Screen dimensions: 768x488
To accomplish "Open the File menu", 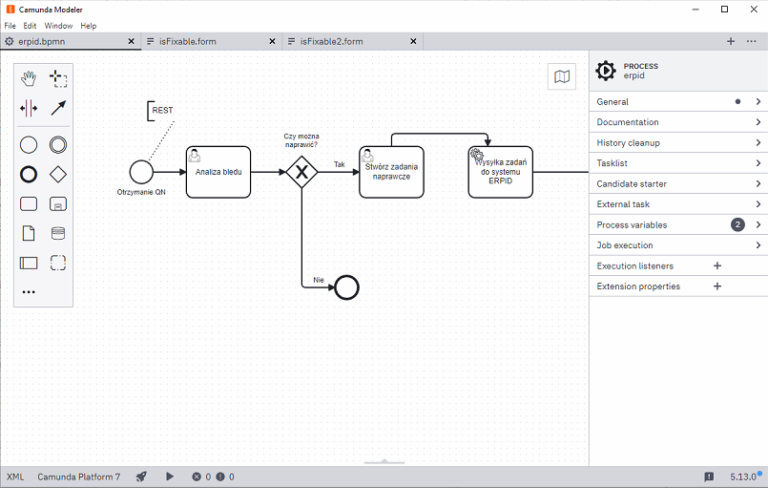I will (10, 25).
